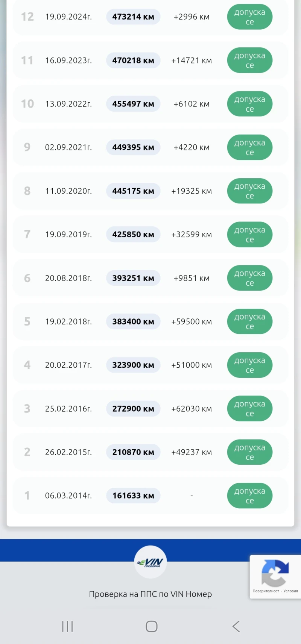Select the 449395 км mileage badge
Viewport: 301px width, 644px height.
coord(133,147)
